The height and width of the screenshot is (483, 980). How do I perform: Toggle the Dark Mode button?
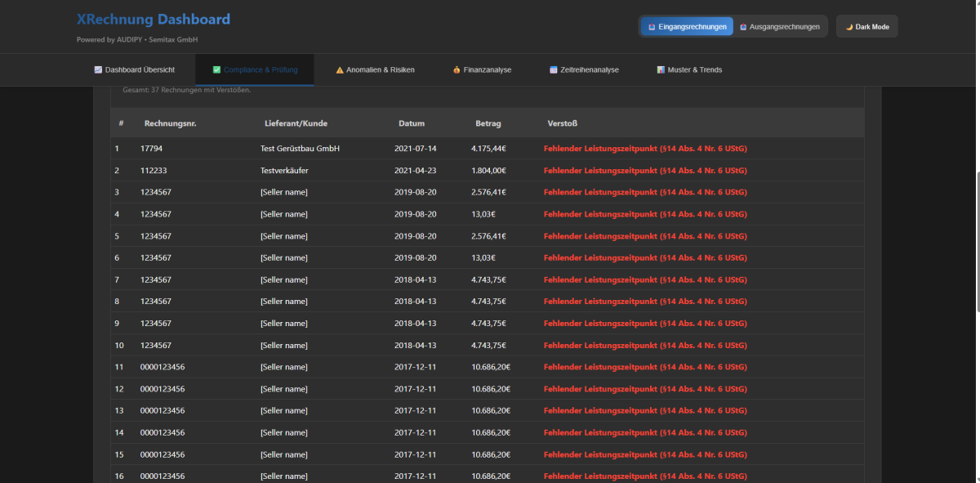pos(866,27)
